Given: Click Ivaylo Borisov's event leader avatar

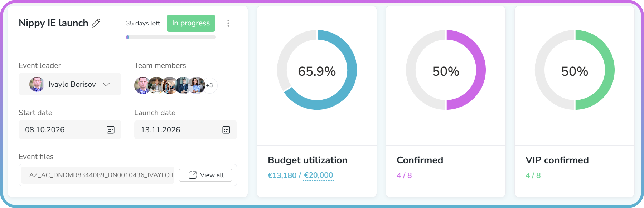Looking at the screenshot, I should pyautogui.click(x=37, y=84).
